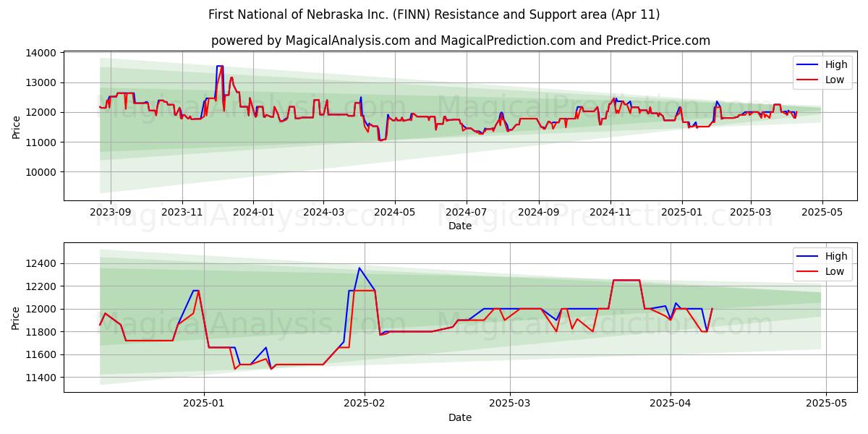Click the 2024-11 date tick label

pyautogui.click(x=610, y=212)
